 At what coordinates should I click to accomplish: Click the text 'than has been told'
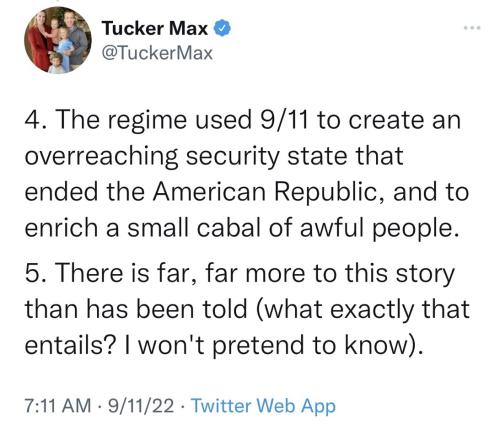click(136, 309)
